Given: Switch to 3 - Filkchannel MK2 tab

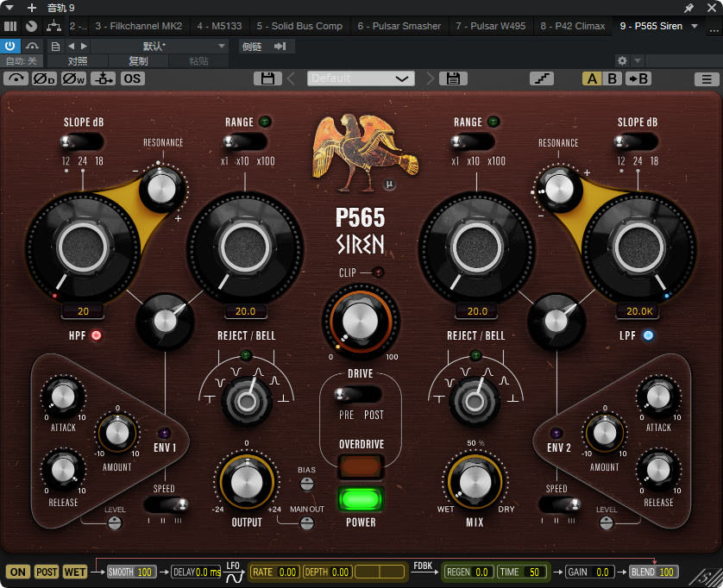Looking at the screenshot, I should pos(139,26).
